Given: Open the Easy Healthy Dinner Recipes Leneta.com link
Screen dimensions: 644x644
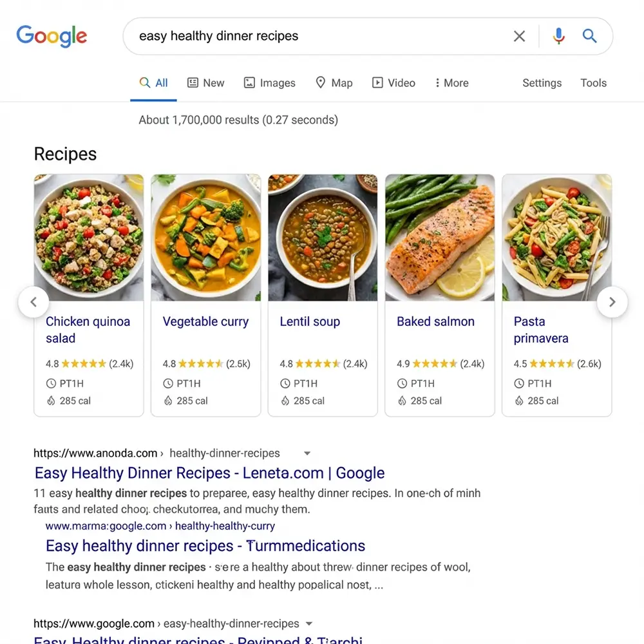Looking at the screenshot, I should (209, 473).
